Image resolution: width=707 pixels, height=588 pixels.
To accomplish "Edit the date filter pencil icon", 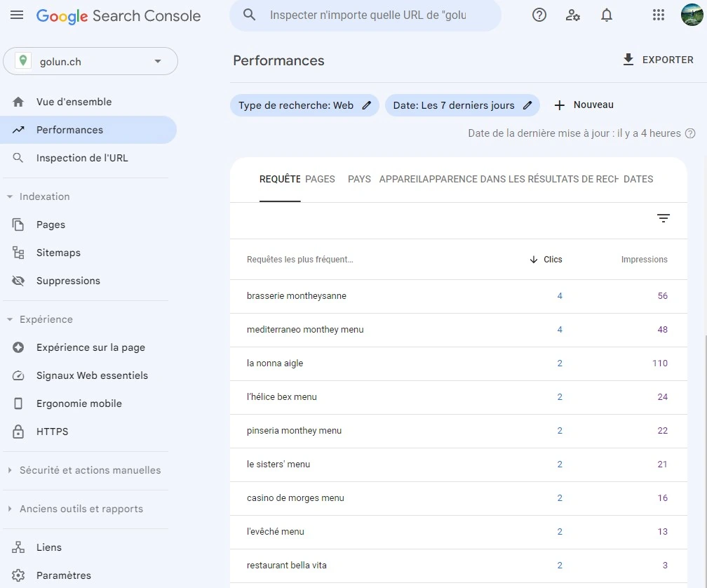I will (527, 105).
